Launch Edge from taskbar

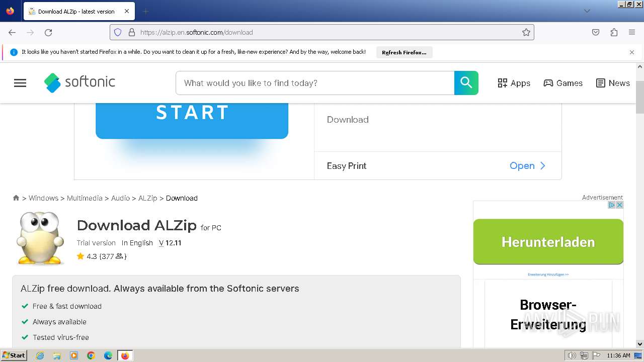[108, 355]
